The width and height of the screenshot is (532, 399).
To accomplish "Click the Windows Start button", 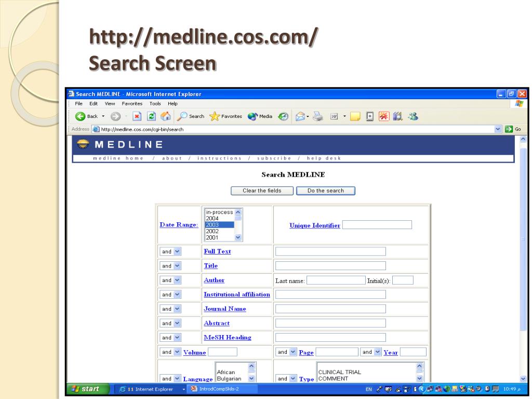I will pos(88,389).
